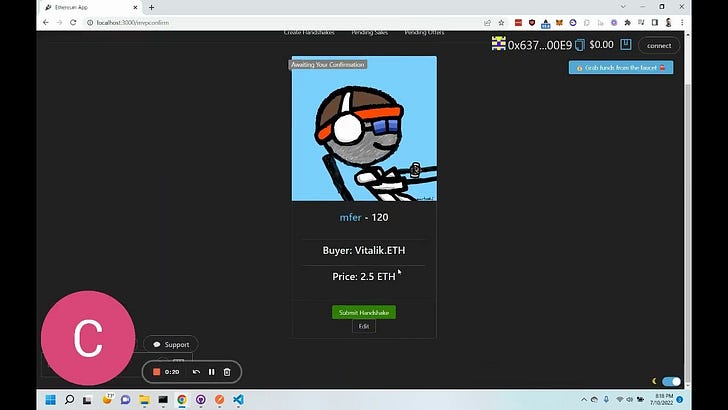This screenshot has width=728, height=410.
Task: Open the Postman taskbar icon
Action: pos(220,399)
